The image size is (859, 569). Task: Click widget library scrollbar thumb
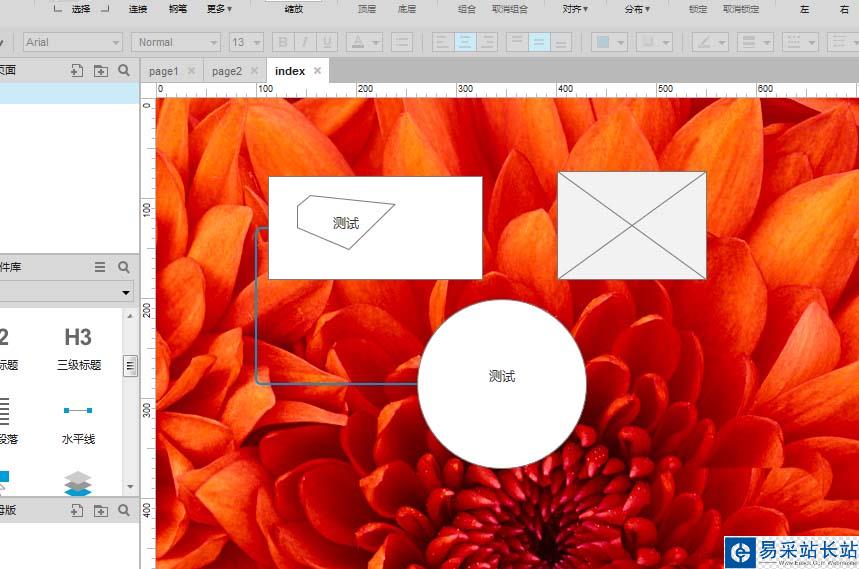pyautogui.click(x=130, y=366)
